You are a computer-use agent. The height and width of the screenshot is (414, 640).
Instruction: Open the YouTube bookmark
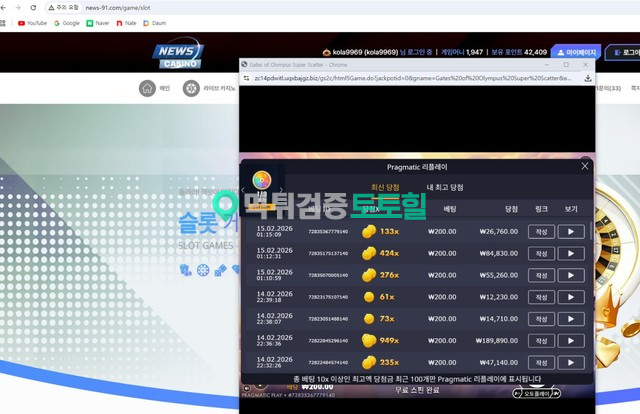pos(32,22)
